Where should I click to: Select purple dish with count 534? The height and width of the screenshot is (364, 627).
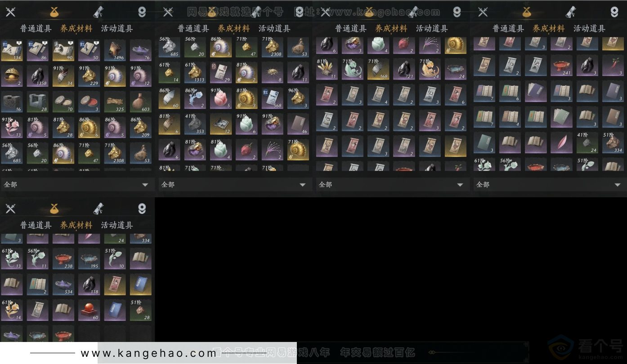[63, 284]
